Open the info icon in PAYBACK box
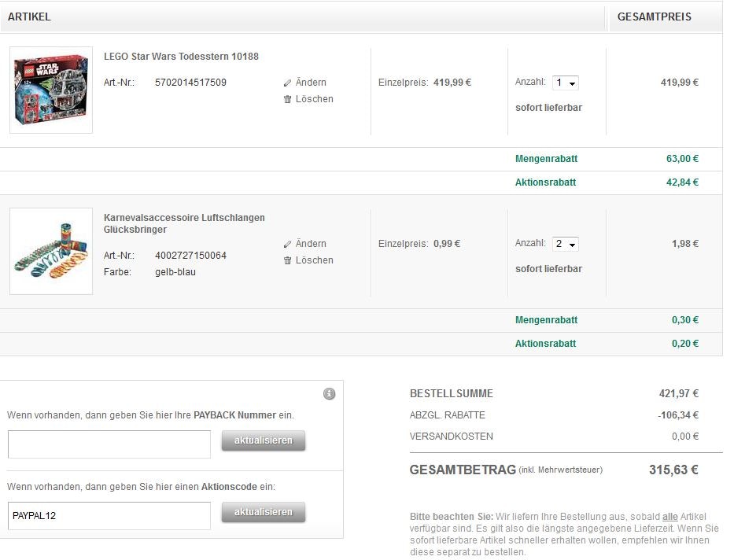The height and width of the screenshot is (560, 734). (329, 393)
